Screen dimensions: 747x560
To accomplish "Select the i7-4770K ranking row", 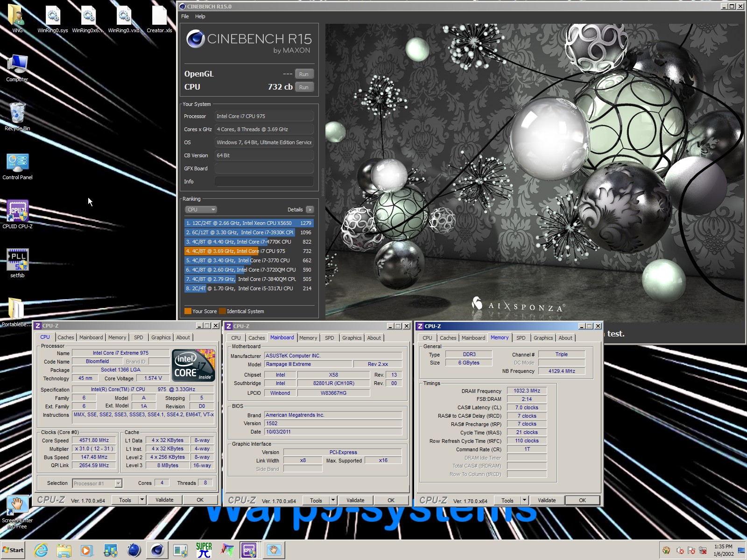I will coord(249,242).
